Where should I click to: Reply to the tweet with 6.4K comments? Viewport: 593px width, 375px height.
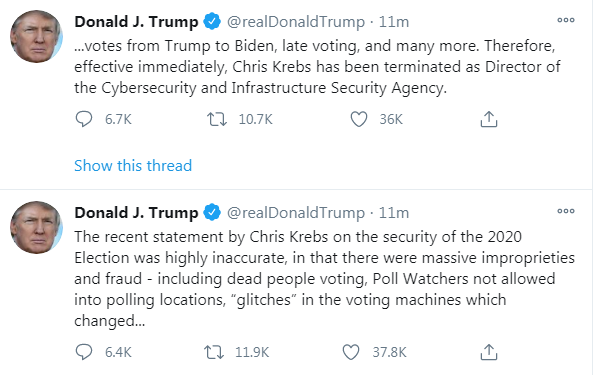(84, 352)
